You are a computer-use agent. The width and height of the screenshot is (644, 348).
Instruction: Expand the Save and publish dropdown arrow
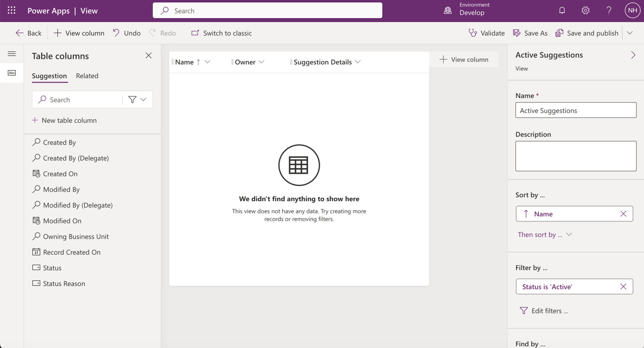pos(630,33)
